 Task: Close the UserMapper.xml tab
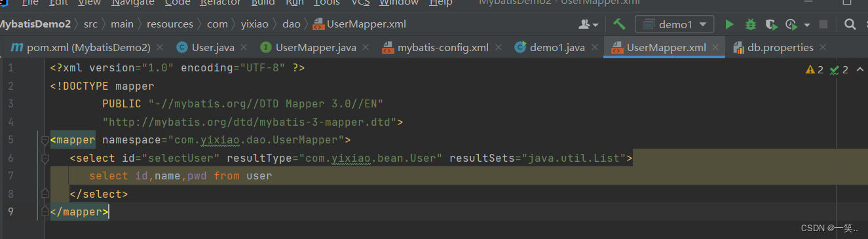tap(716, 48)
